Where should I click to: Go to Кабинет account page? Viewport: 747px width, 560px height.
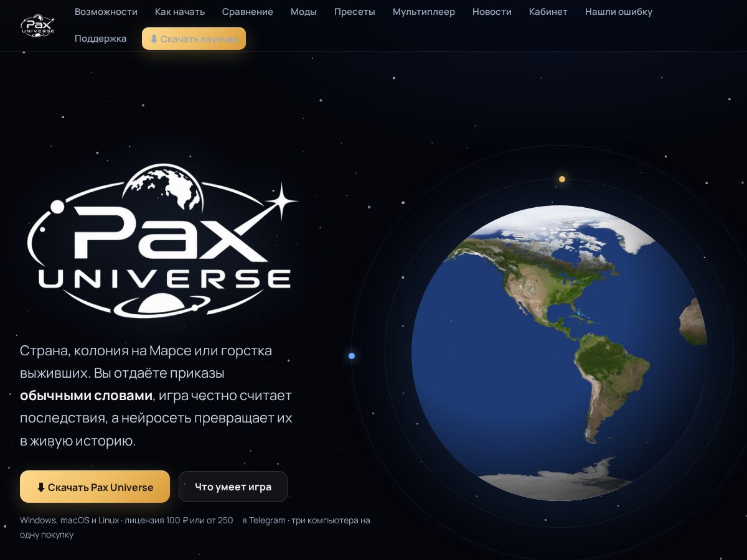pyautogui.click(x=548, y=12)
